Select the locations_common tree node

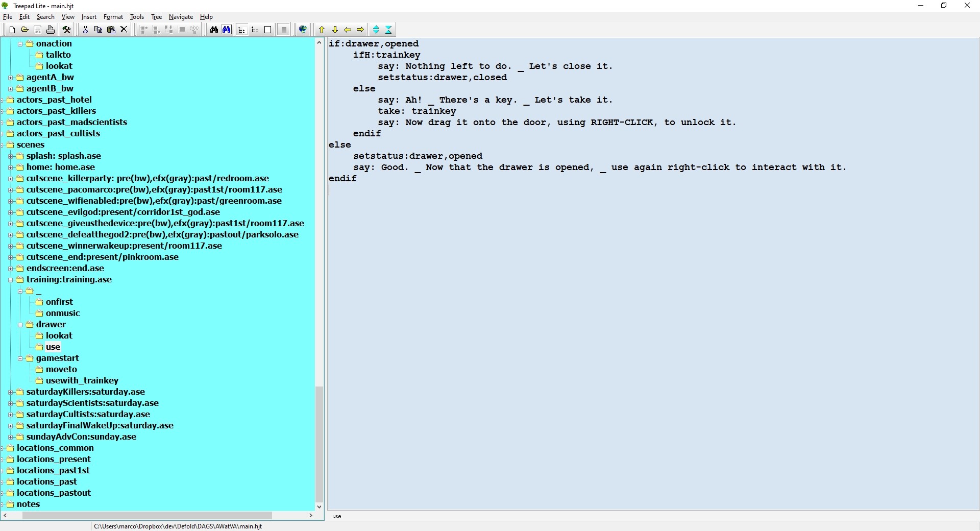[55, 448]
